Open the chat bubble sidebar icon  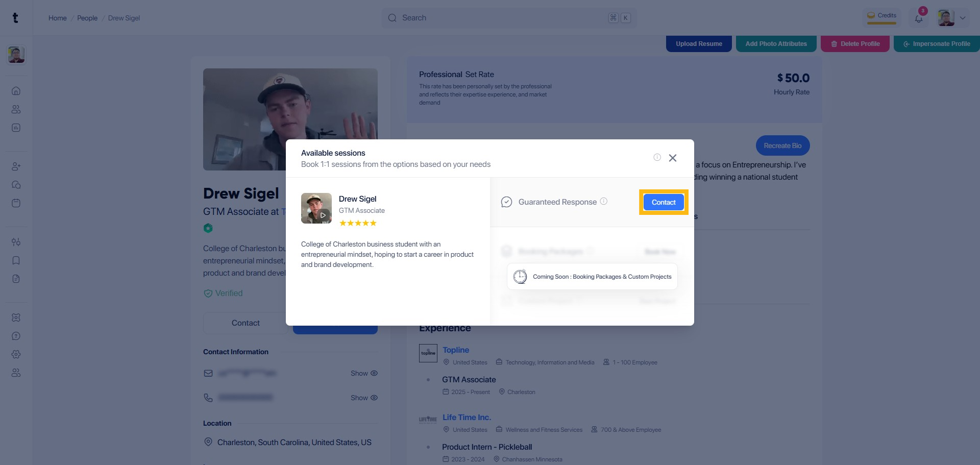click(16, 185)
